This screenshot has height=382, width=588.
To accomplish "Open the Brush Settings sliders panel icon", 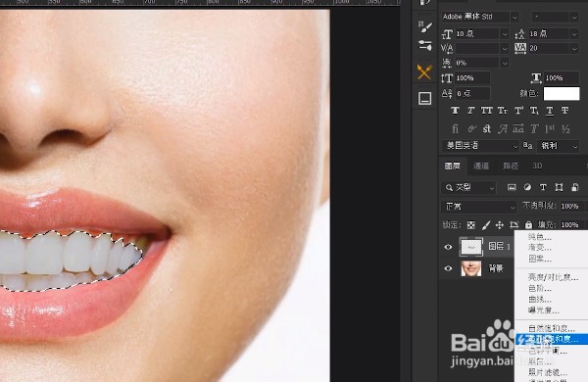I will 425,45.
